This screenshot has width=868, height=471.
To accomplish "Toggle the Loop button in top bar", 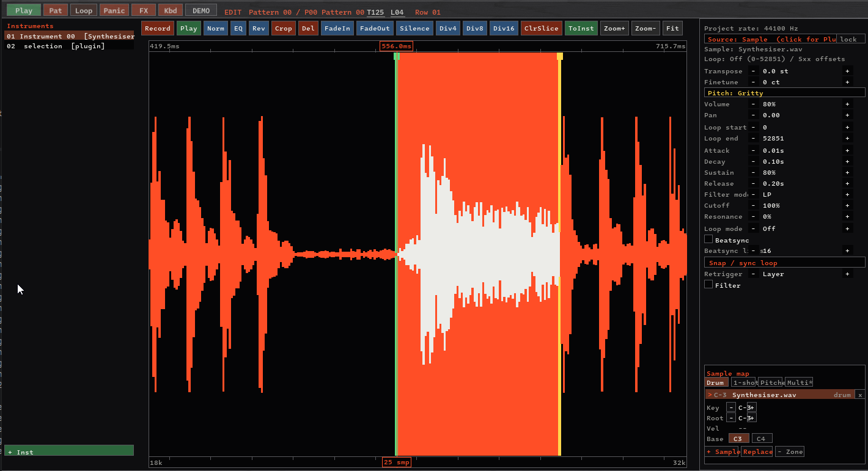I will pyautogui.click(x=84, y=10).
